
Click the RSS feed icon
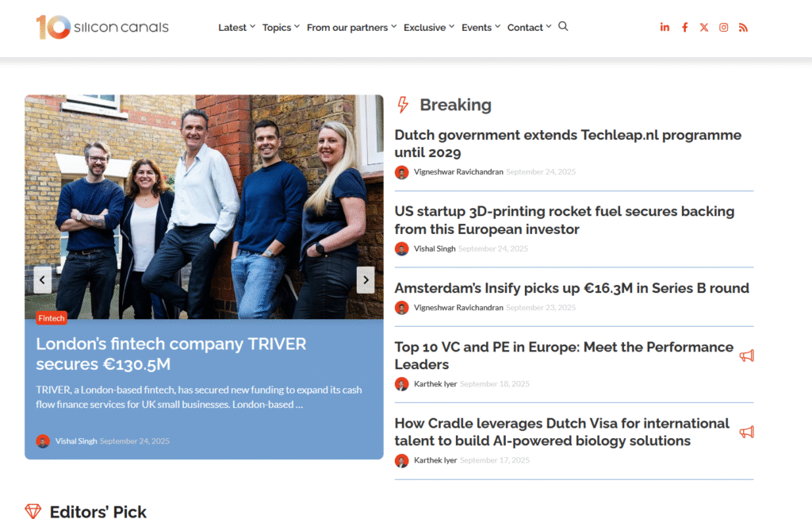tap(743, 27)
